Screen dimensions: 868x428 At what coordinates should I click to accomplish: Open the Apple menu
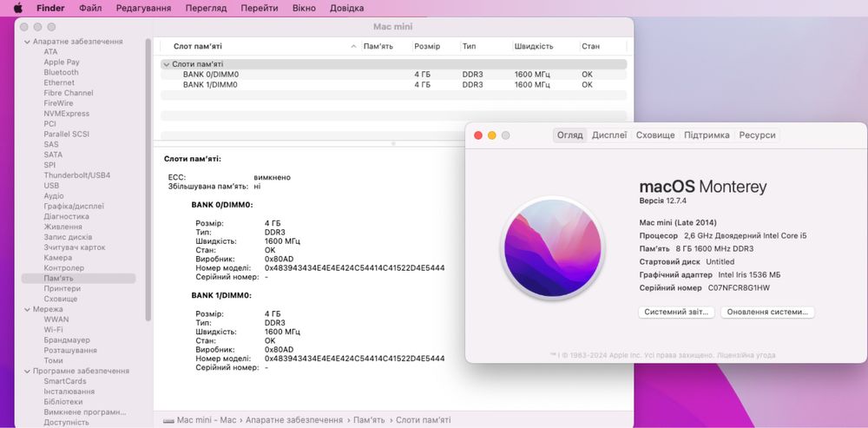coord(17,8)
